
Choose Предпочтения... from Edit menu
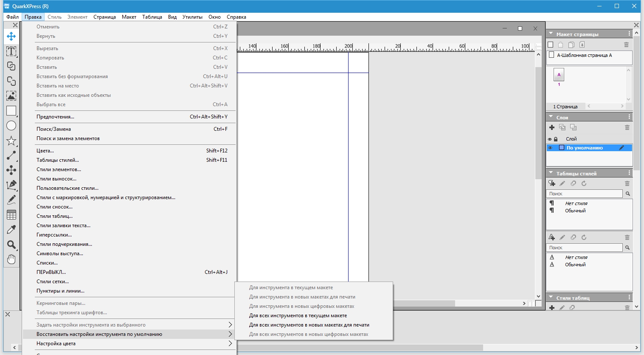tap(129, 117)
